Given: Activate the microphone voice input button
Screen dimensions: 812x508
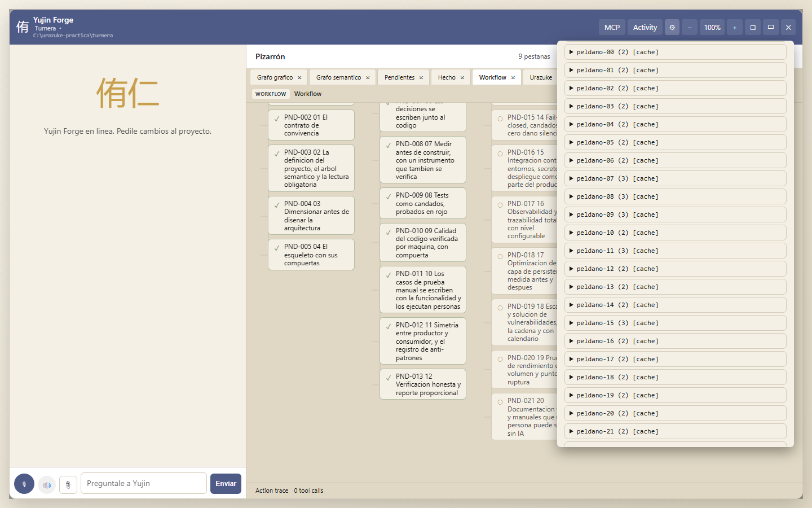Looking at the screenshot, I should coord(24,484).
